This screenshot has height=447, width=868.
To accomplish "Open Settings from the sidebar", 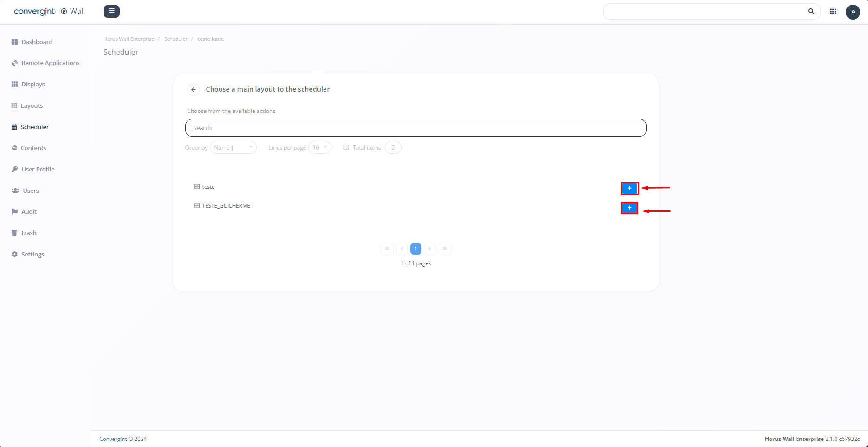I will 32,255.
